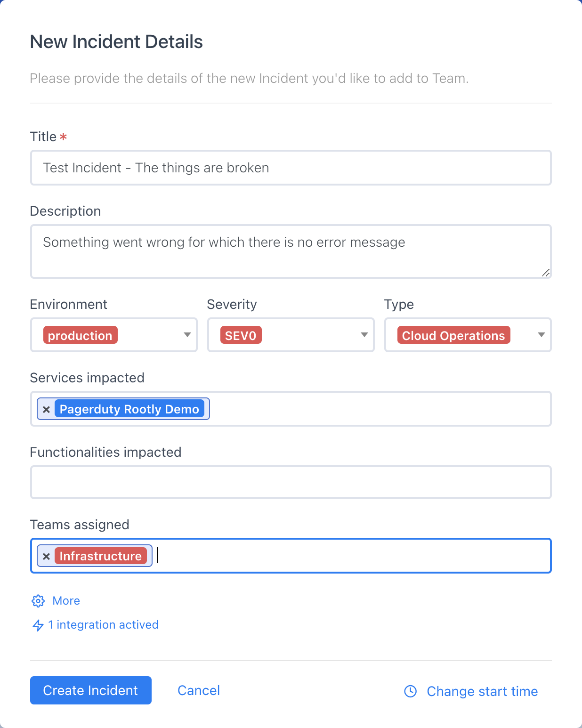
Task: Click the Change start time link
Action: [x=482, y=691]
